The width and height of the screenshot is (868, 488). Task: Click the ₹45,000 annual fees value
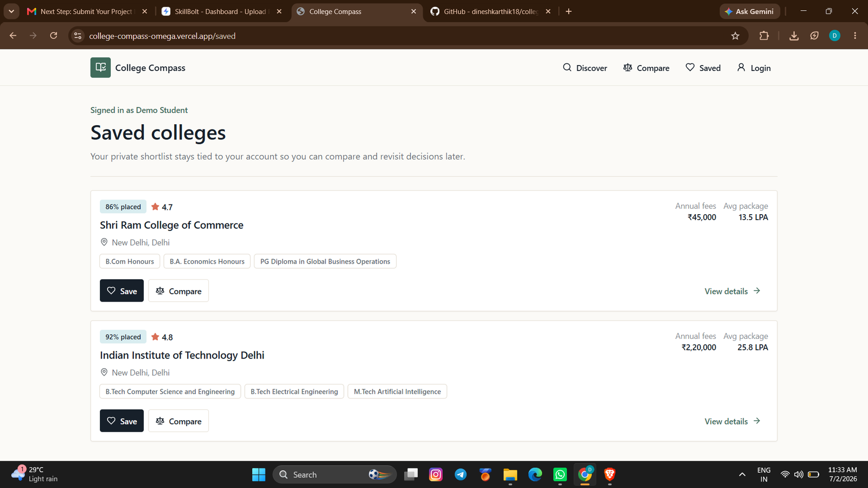tap(701, 217)
